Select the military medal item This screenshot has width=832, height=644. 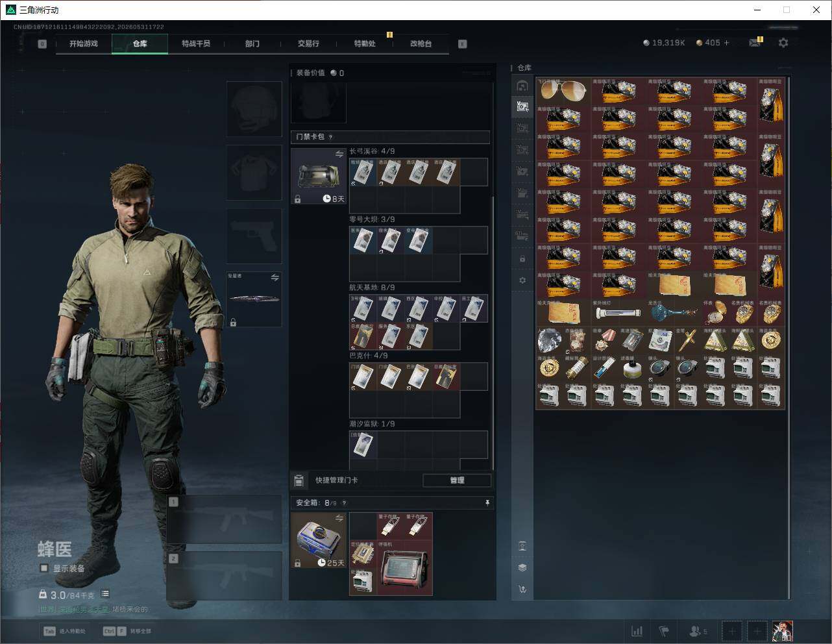point(605,340)
